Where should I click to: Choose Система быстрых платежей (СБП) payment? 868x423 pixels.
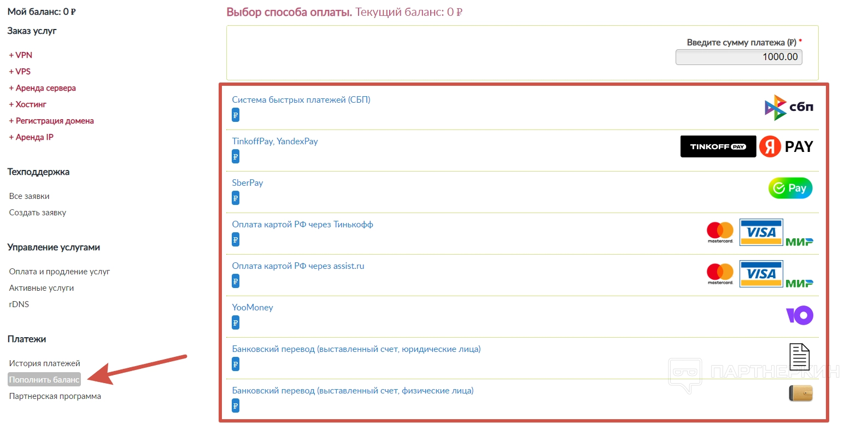[301, 99]
